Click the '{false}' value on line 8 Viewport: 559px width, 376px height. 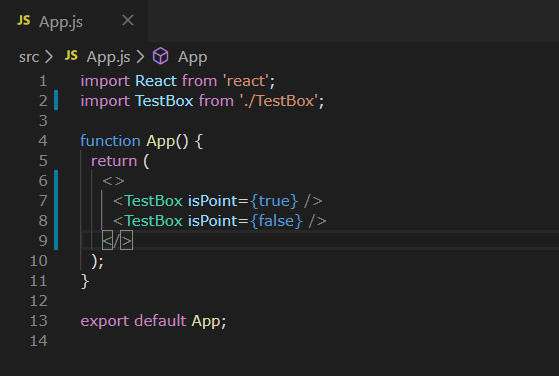pos(276,221)
